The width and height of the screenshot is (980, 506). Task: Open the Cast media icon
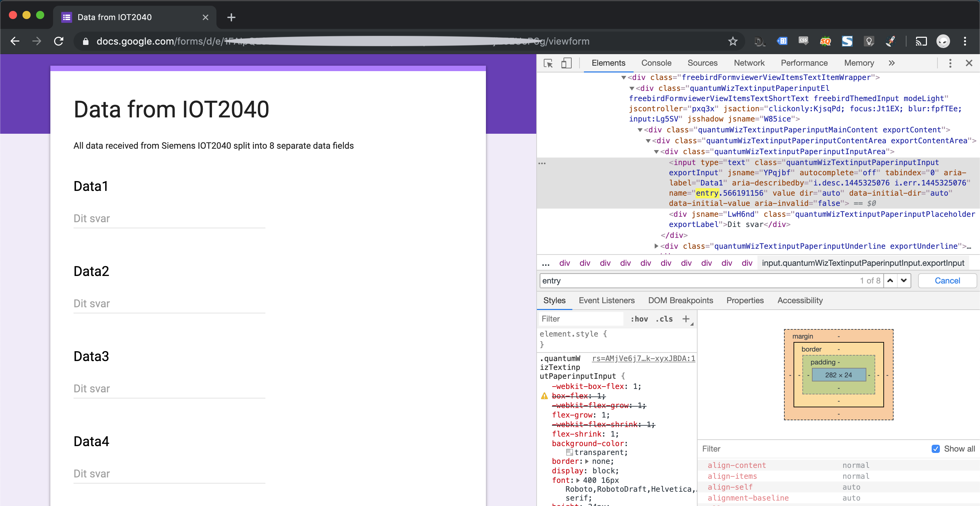coord(921,41)
